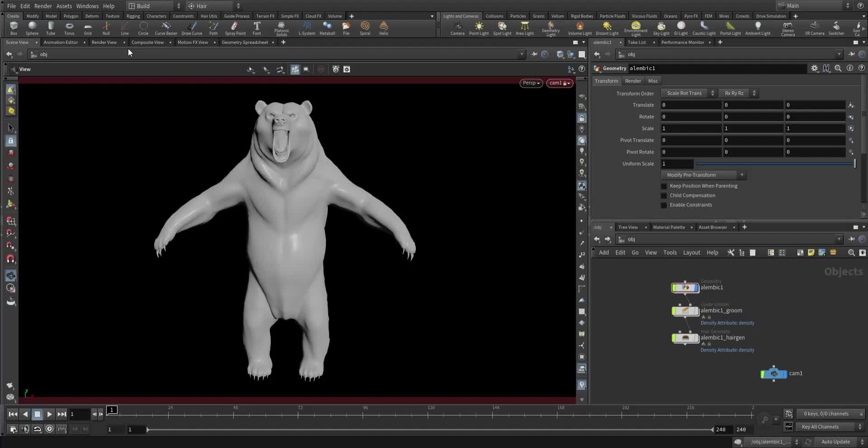868x448 pixels.
Task: Enable Keep Position When Parenting
Action: tap(664, 186)
